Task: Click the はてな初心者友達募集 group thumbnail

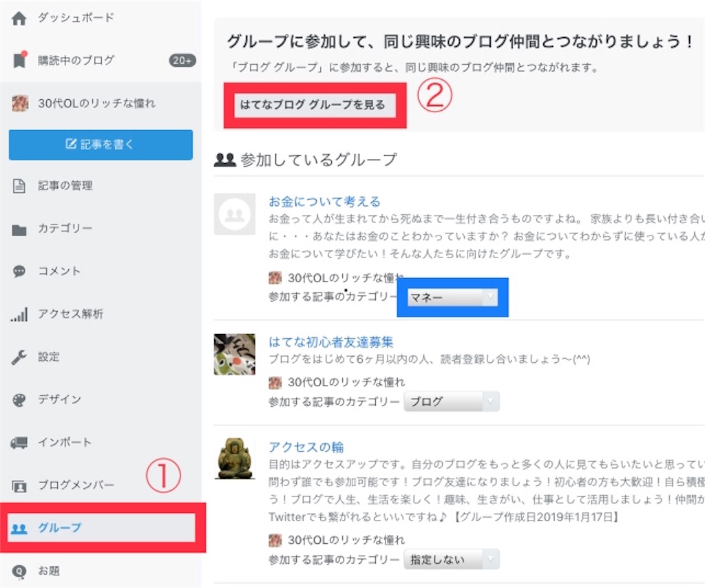Action: coord(234,354)
